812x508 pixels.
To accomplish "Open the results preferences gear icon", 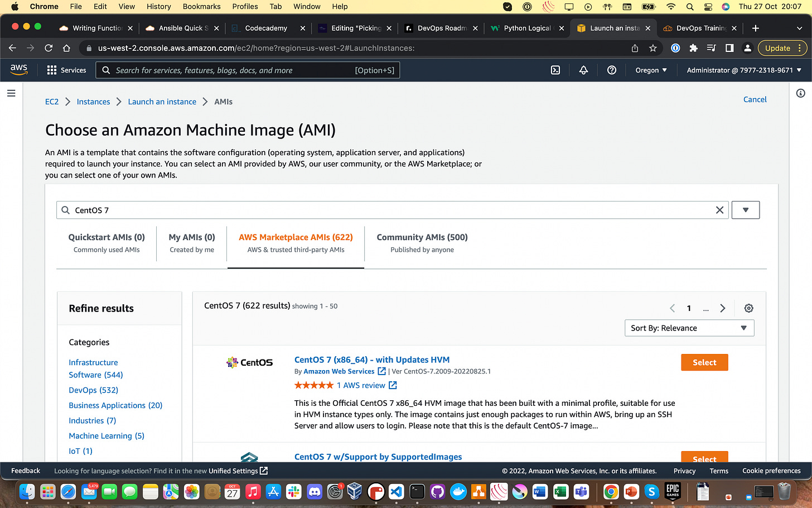I will [749, 308].
